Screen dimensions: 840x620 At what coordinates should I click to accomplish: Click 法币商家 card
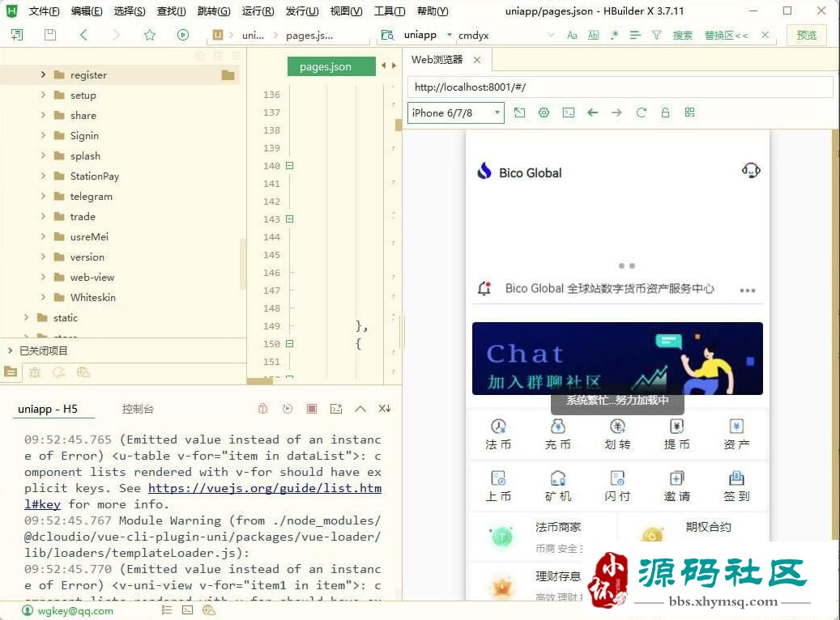point(542,537)
